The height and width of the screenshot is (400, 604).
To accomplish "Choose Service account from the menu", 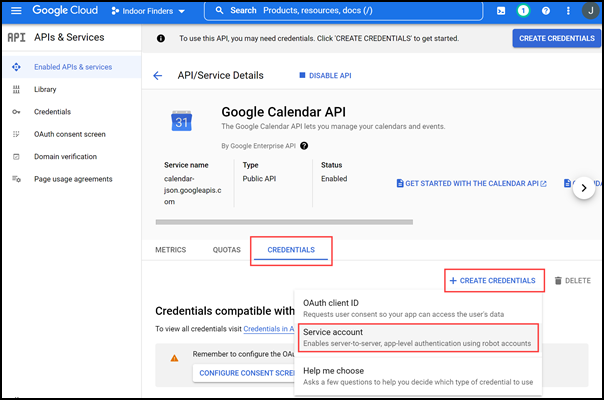I will point(418,337).
